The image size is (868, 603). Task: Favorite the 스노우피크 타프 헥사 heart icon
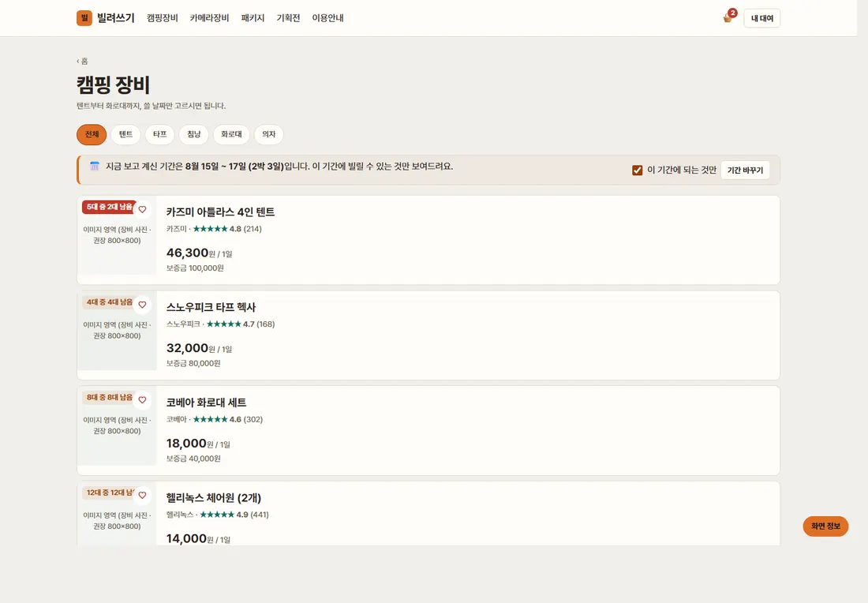click(x=142, y=305)
